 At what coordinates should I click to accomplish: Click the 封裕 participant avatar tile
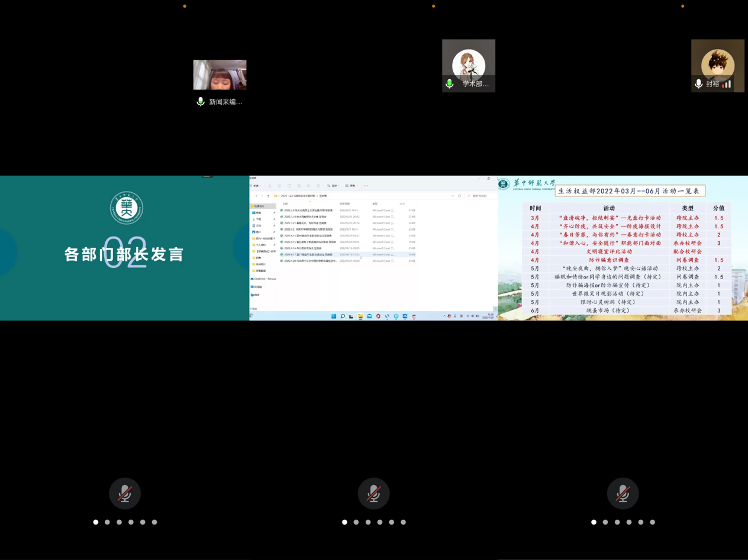coord(717,65)
